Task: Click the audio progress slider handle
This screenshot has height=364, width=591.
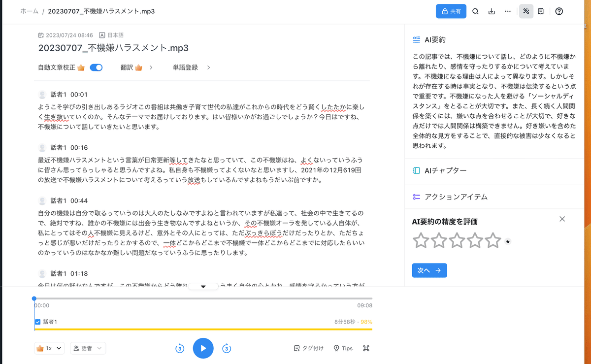Action: [x=34, y=298]
